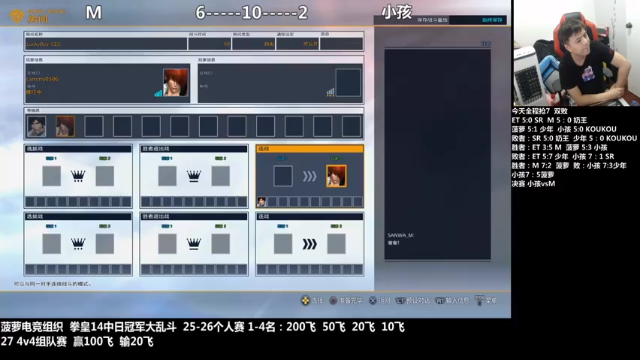Click the X button return icon

pyautogui.click(x=373, y=301)
